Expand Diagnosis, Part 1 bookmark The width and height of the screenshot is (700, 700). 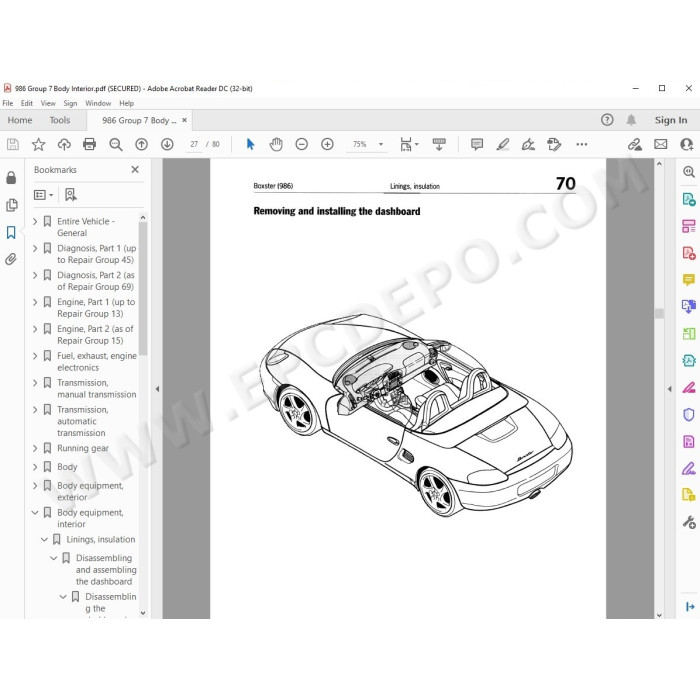click(x=35, y=248)
